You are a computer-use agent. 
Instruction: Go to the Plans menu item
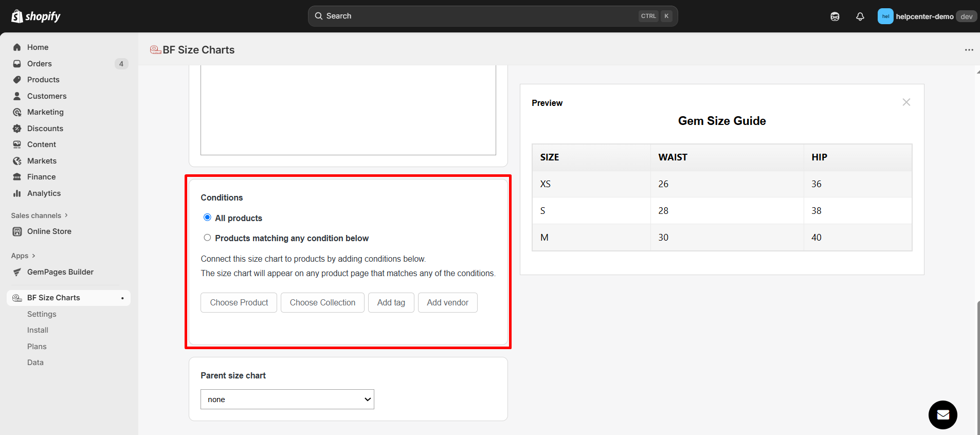(37, 347)
